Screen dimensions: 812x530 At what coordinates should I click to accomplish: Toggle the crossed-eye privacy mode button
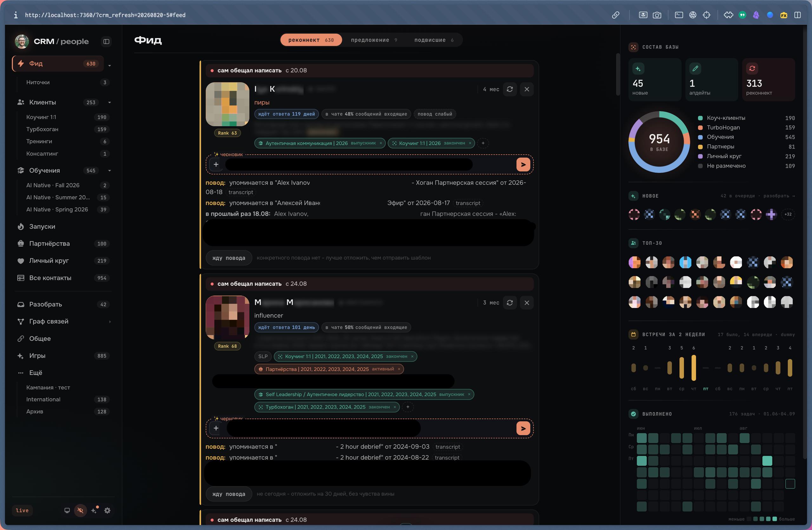(x=80, y=510)
